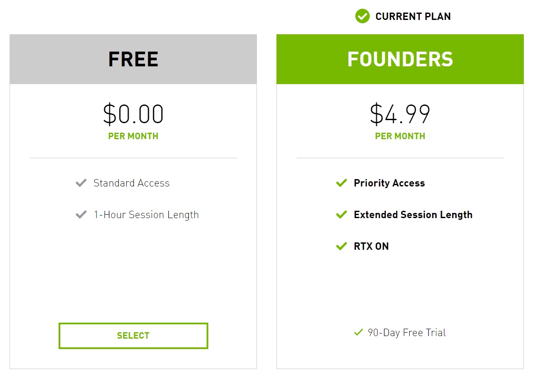The width and height of the screenshot is (536, 392).
Task: Click the Current Plan green check icon
Action: click(362, 16)
